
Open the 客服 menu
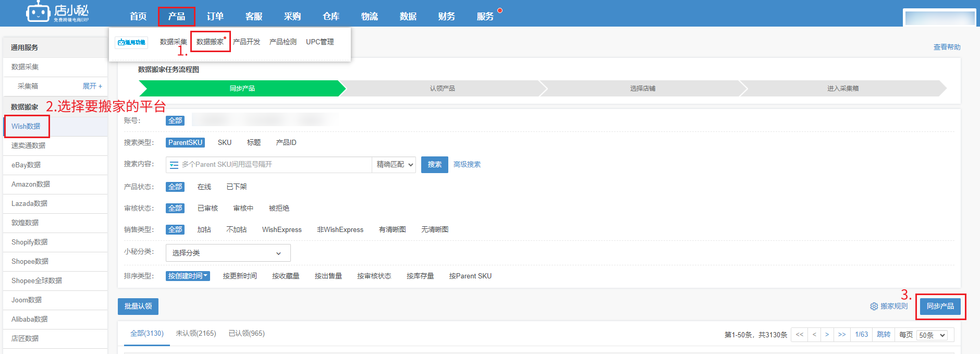[x=254, y=16]
